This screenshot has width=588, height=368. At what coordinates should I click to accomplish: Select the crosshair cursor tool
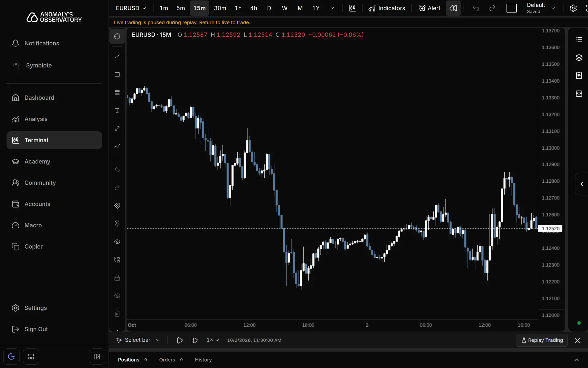(117, 36)
